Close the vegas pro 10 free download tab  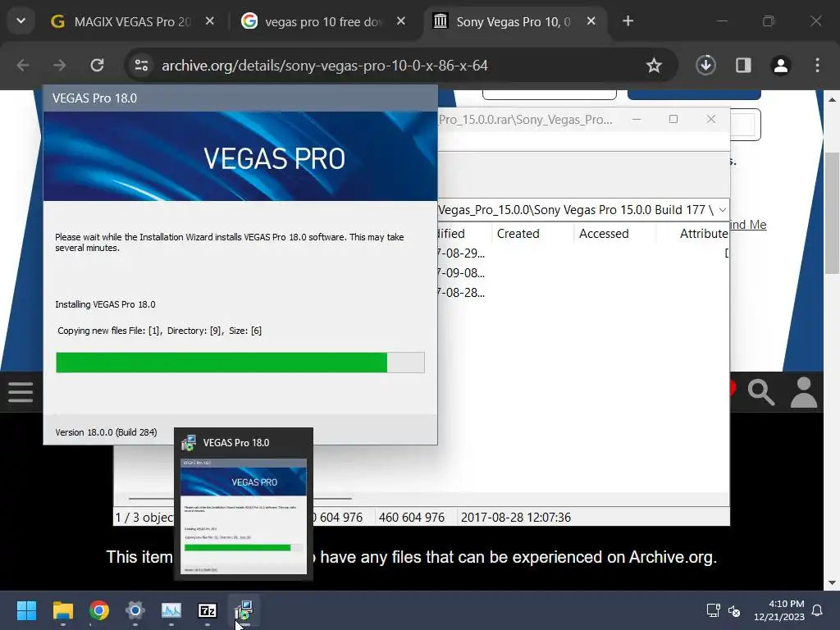(x=400, y=21)
